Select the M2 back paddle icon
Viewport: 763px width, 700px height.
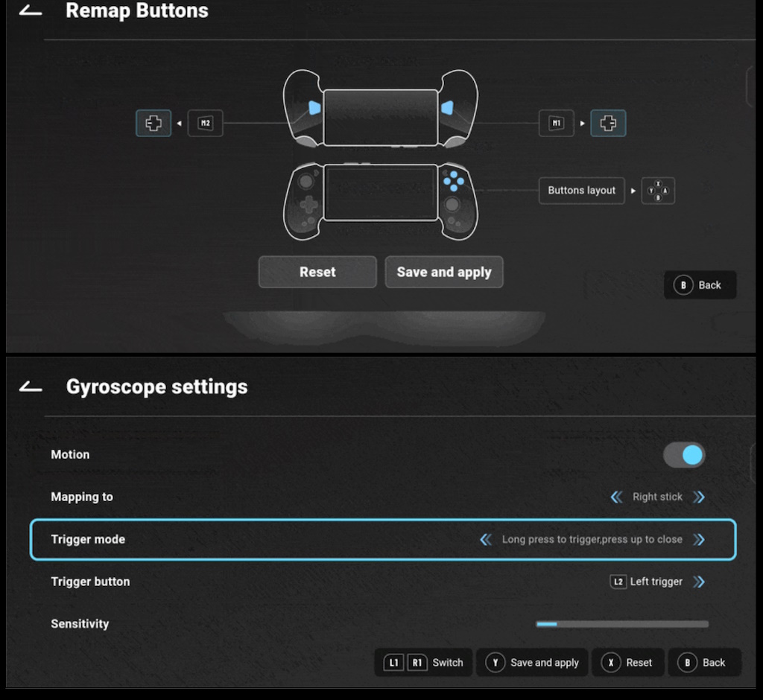tap(206, 123)
